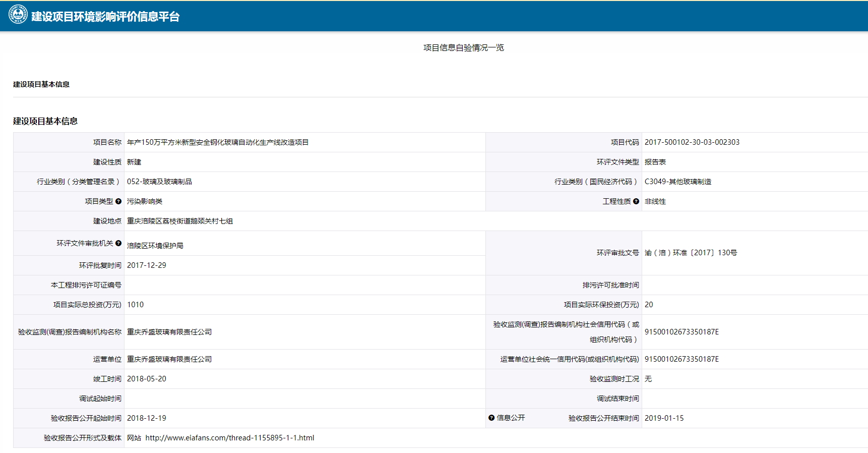
Task: Click approving authority 涪陵区环境保护局
Action: 155,246
